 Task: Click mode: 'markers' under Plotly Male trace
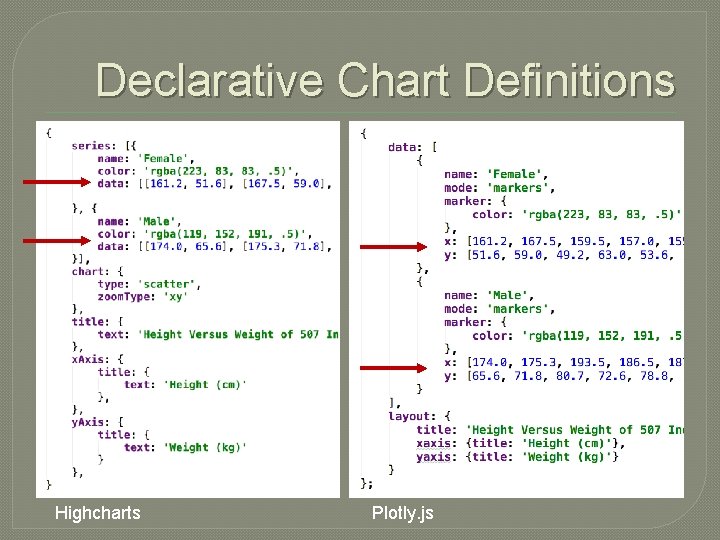point(500,309)
